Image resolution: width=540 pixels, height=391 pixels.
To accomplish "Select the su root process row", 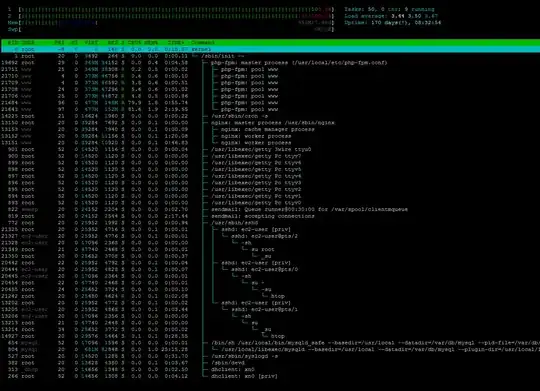I will pyautogui.click(x=270, y=249).
